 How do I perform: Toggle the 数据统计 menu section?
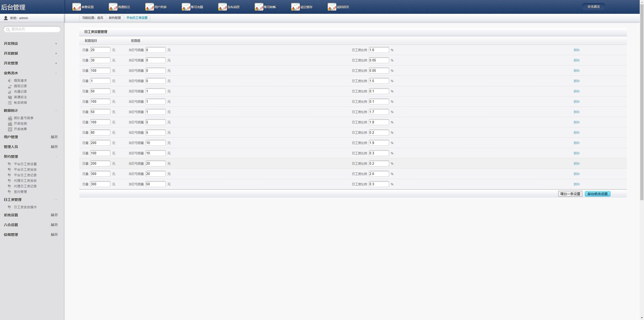coord(31,110)
